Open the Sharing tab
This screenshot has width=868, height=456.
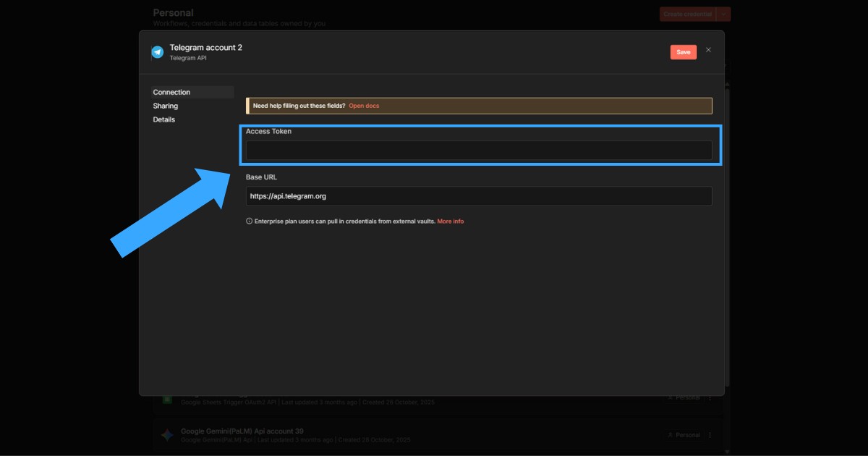(166, 106)
